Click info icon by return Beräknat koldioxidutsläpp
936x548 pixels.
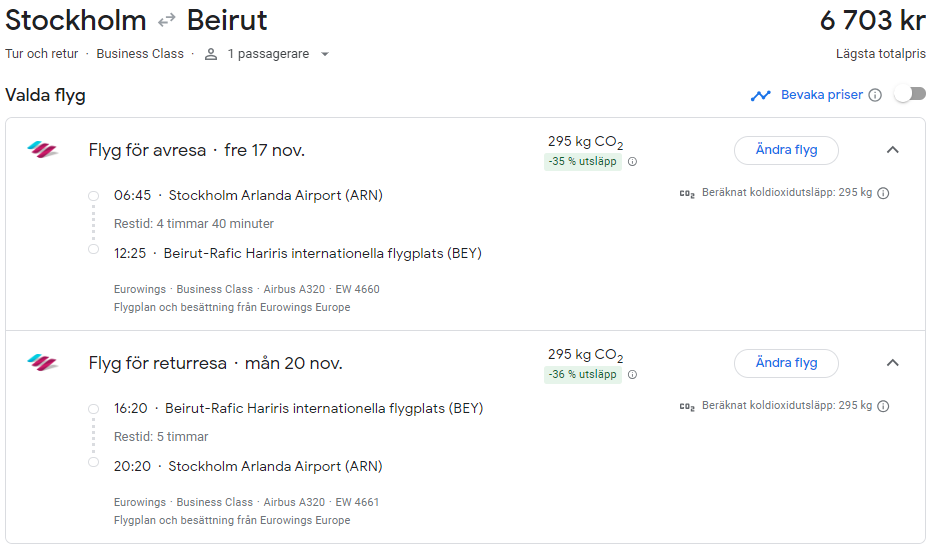pos(883,406)
